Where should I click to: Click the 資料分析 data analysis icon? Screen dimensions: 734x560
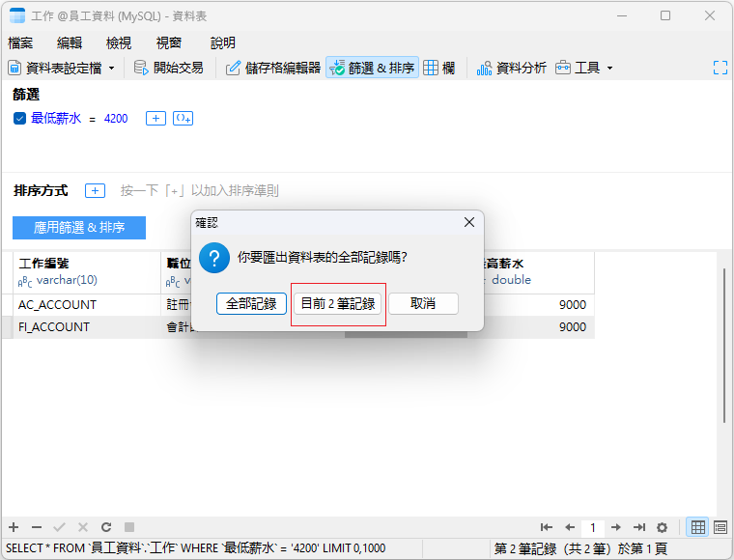485,68
